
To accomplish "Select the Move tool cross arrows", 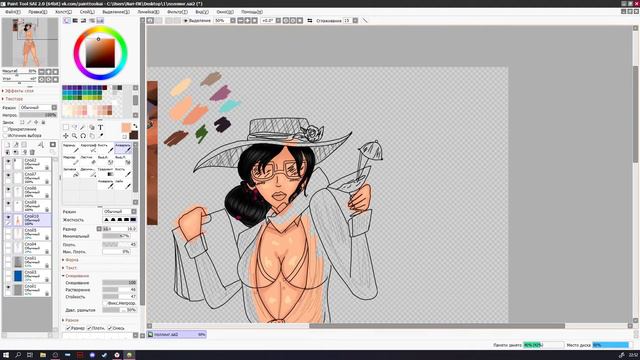I will click(66, 136).
